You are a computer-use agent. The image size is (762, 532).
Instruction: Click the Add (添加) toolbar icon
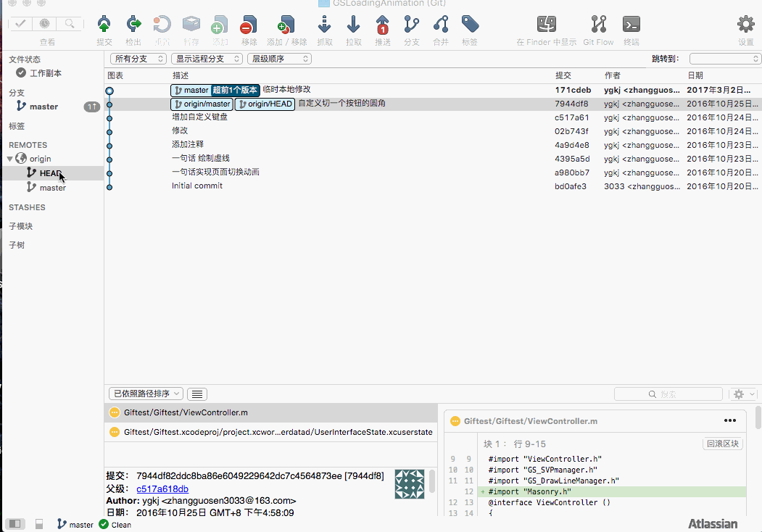(220, 25)
